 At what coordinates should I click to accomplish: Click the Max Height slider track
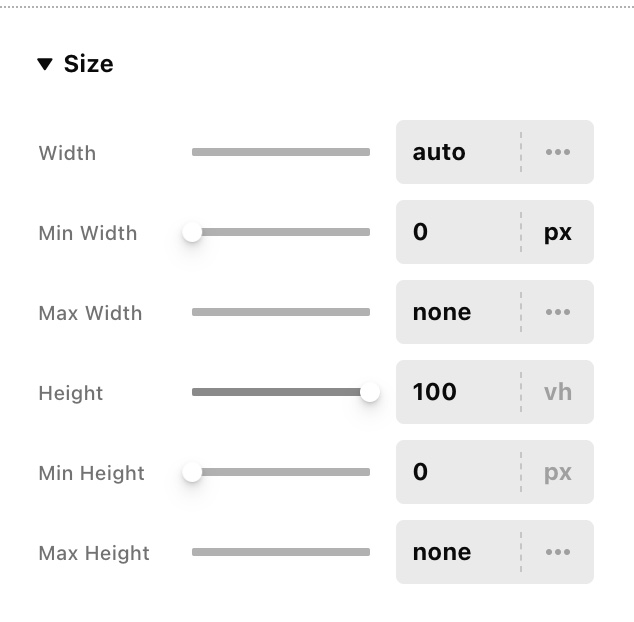pos(281,552)
